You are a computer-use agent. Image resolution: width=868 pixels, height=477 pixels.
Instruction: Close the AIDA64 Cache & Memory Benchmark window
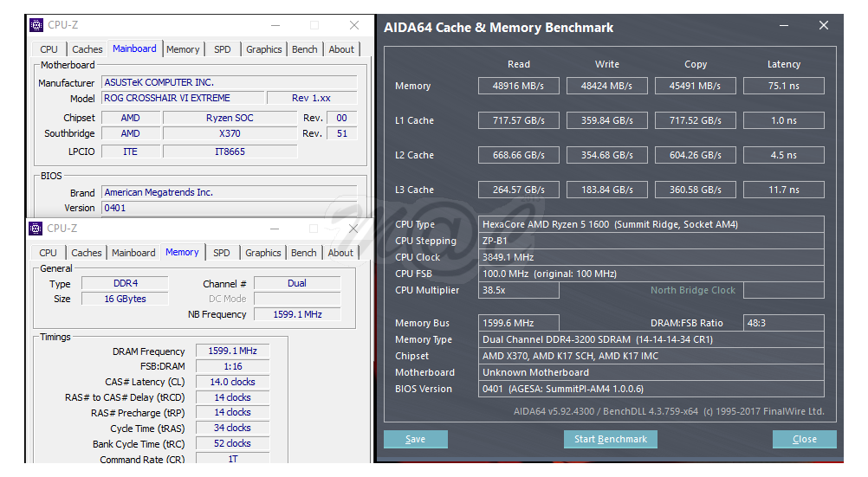coord(824,25)
